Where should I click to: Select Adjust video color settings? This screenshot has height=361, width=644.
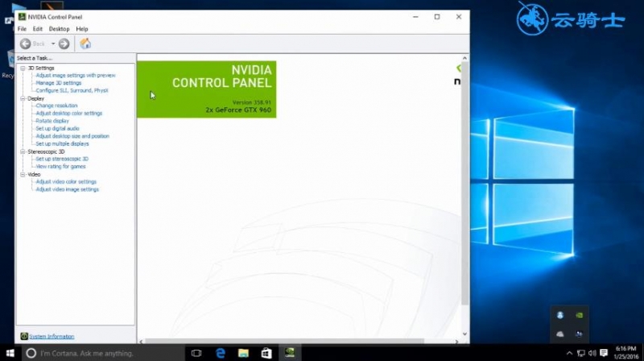(66, 182)
